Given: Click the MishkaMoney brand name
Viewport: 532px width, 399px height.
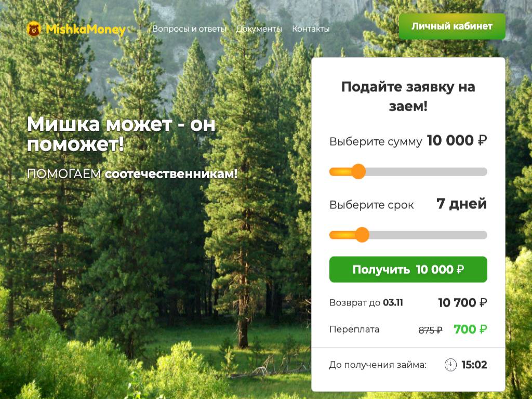Looking at the screenshot, I should (86, 30).
